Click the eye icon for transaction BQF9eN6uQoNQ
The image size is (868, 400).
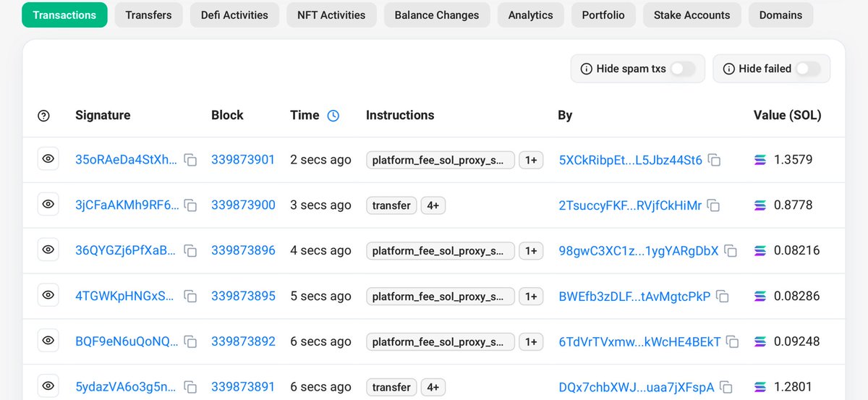click(48, 341)
